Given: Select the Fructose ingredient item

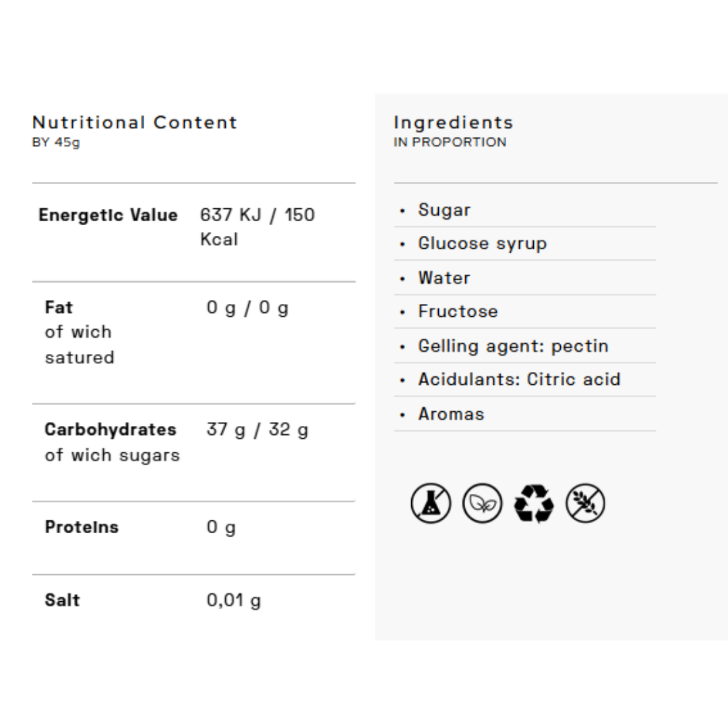Looking at the screenshot, I should [458, 311].
